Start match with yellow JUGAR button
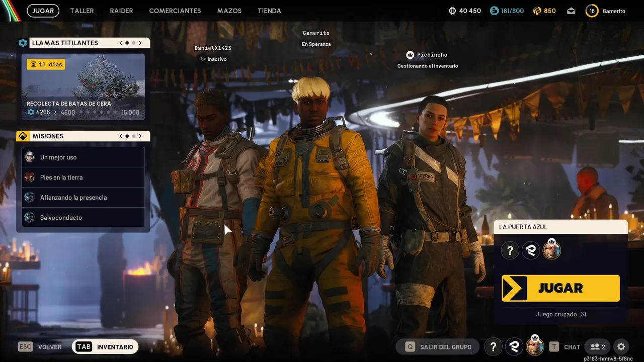The width and height of the screenshot is (644, 362). [x=560, y=288]
